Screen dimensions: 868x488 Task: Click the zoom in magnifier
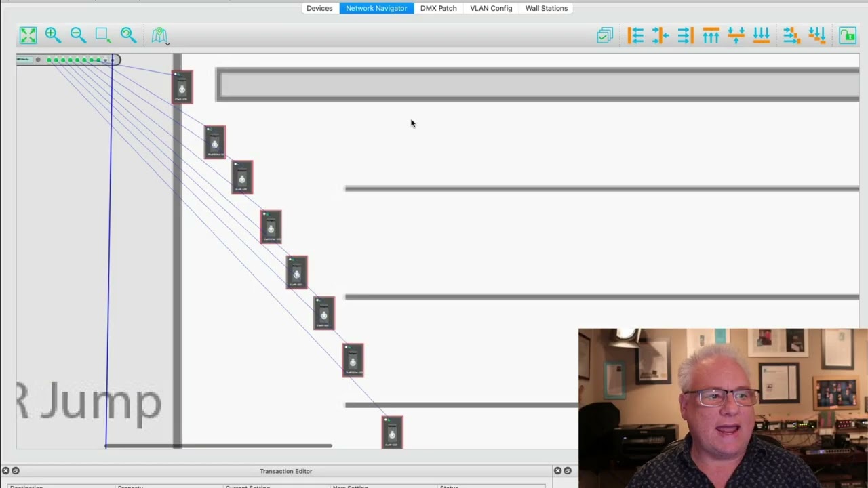click(53, 35)
